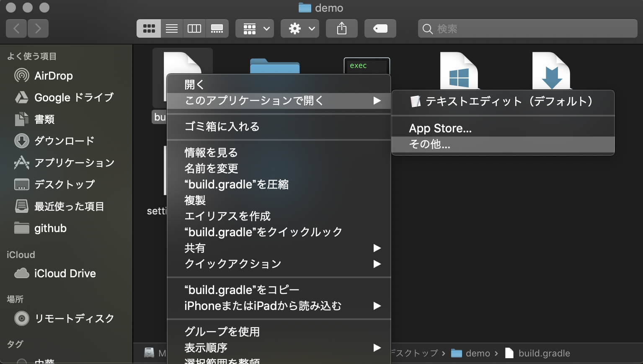The width and height of the screenshot is (643, 364).
Task: Select テキストエディット（デフォルト） in submenu
Action: [503, 101]
